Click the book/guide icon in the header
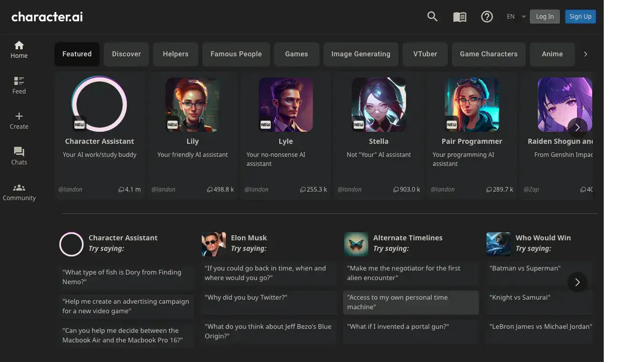The width and height of the screenshot is (644, 362). (x=459, y=17)
